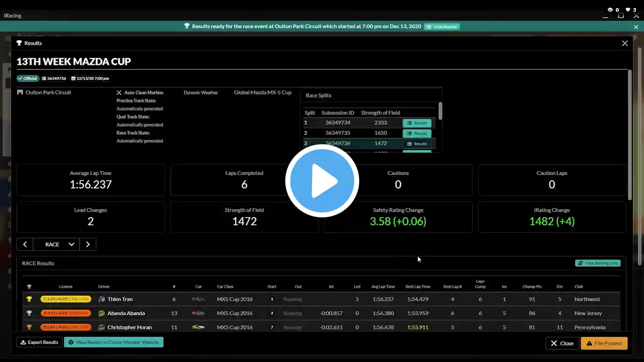Select driver name Thien Tran
The width and height of the screenshot is (644, 362).
point(120,299)
